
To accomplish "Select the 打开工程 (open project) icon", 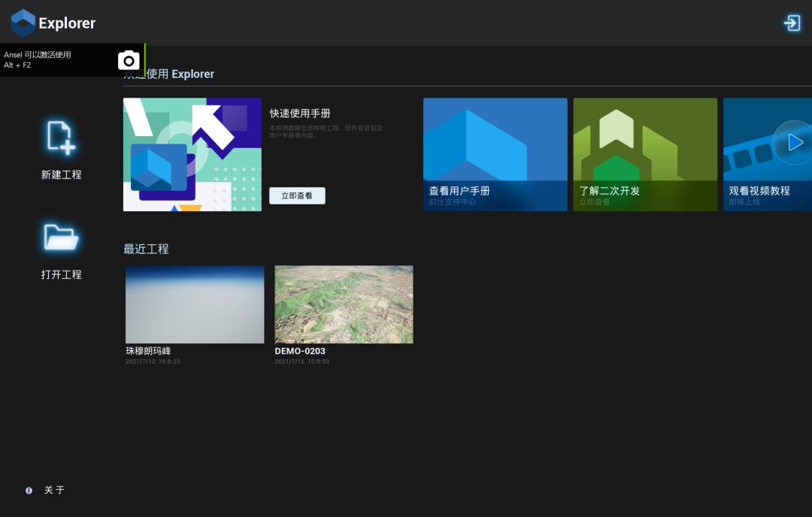I will pos(59,237).
